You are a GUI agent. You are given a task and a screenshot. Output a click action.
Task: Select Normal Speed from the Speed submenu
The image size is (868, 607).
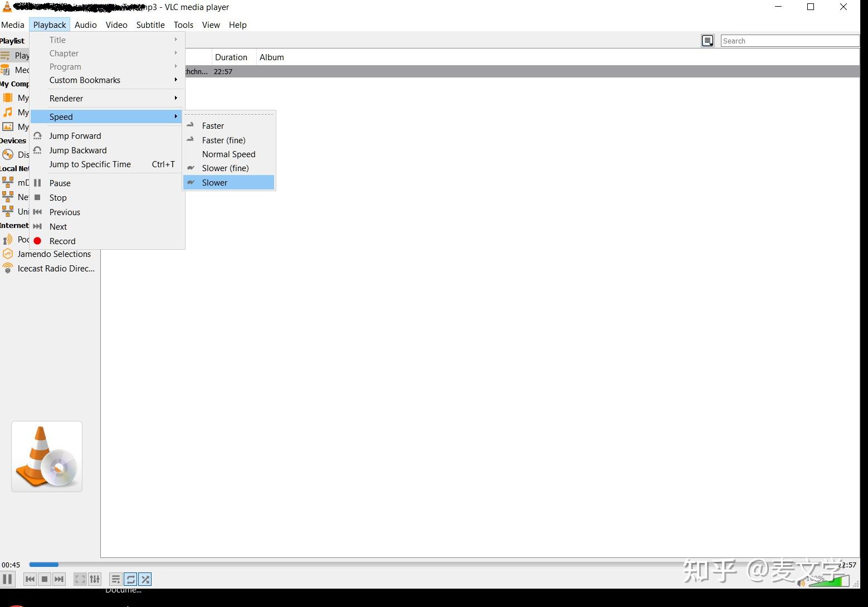(x=228, y=154)
